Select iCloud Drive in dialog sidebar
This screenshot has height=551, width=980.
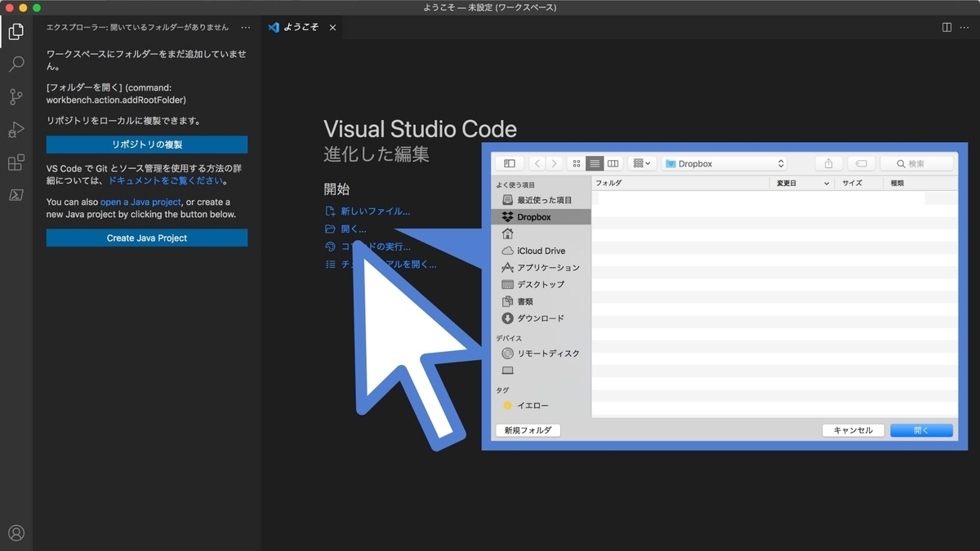pyautogui.click(x=541, y=251)
